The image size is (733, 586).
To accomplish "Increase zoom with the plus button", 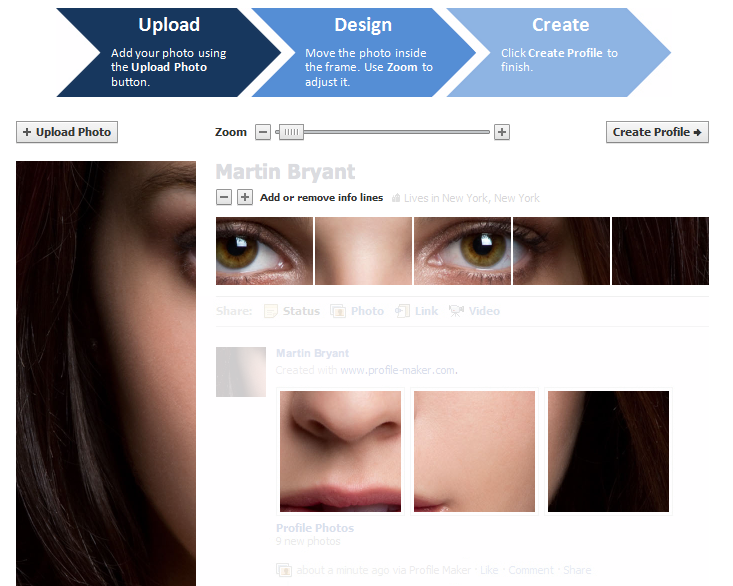I will tap(502, 132).
